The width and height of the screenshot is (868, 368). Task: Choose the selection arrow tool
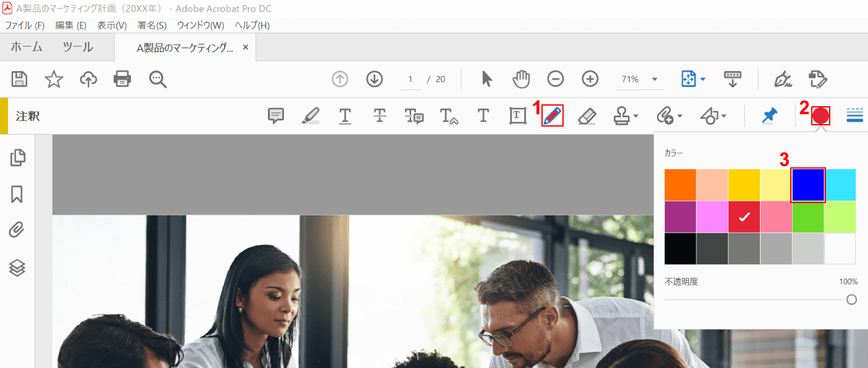tap(487, 79)
